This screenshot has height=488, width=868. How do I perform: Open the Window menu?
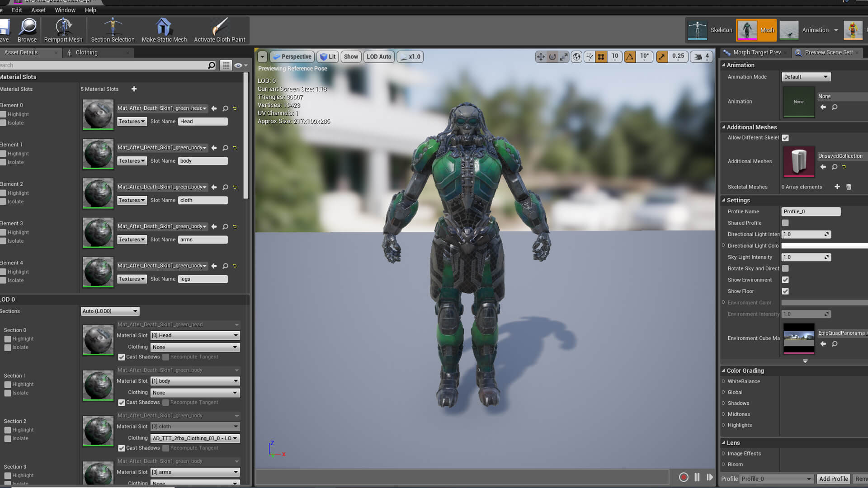[x=65, y=10]
